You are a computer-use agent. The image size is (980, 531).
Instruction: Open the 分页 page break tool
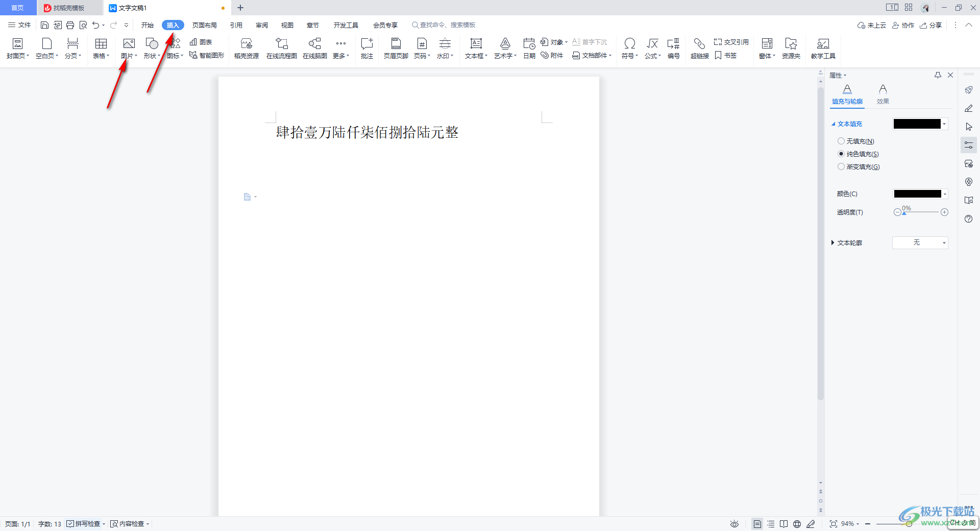coord(73,49)
